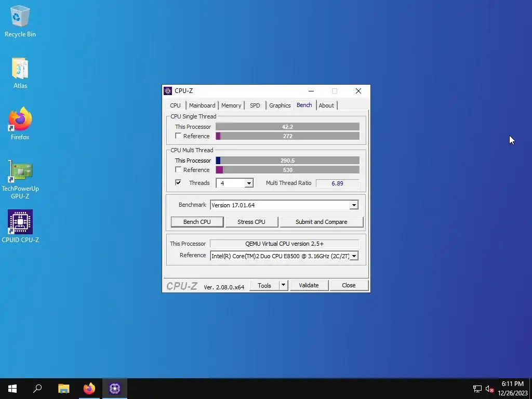Click the Tools button

tap(264, 285)
